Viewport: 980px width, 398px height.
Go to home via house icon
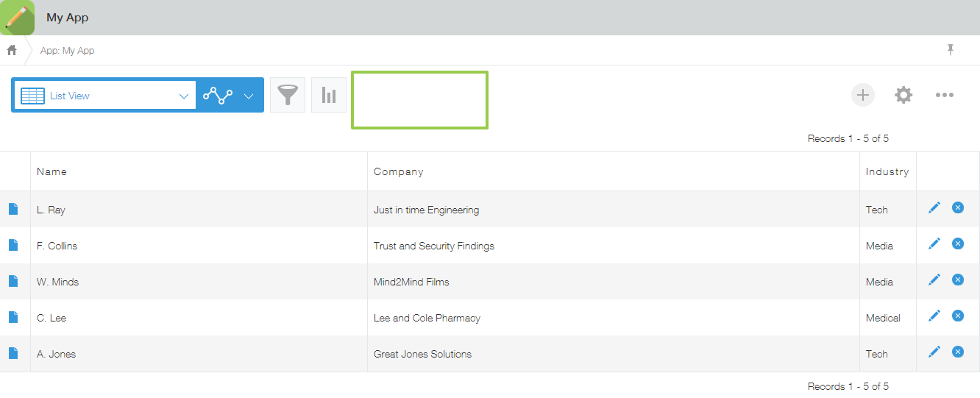(x=12, y=50)
